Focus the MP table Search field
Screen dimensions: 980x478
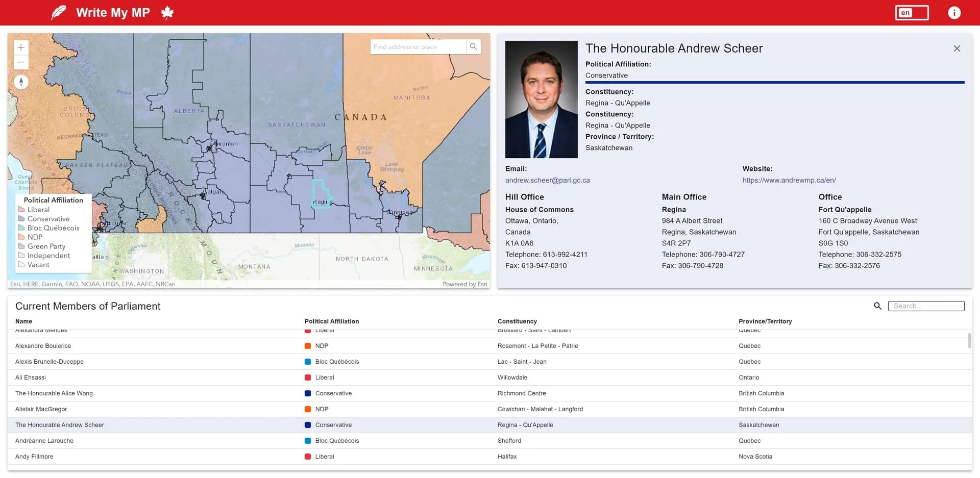click(926, 306)
